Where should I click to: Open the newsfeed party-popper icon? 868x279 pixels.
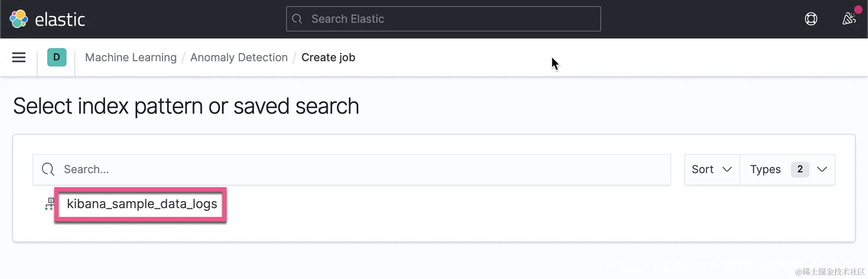[849, 19]
